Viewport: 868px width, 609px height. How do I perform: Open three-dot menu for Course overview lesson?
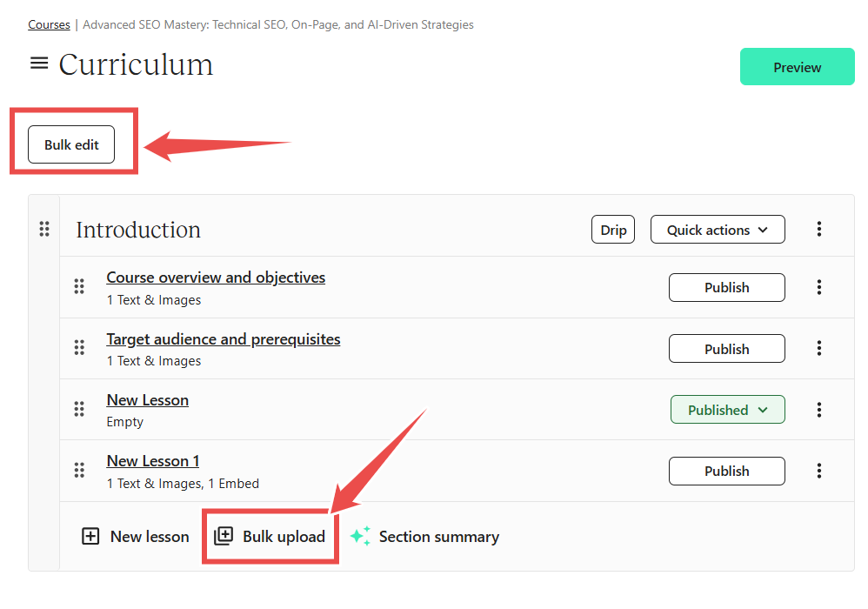click(819, 287)
